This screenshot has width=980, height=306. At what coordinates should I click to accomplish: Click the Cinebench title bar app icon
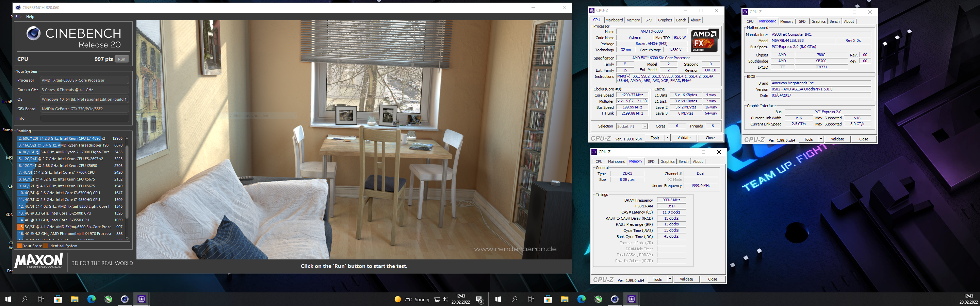18,7
